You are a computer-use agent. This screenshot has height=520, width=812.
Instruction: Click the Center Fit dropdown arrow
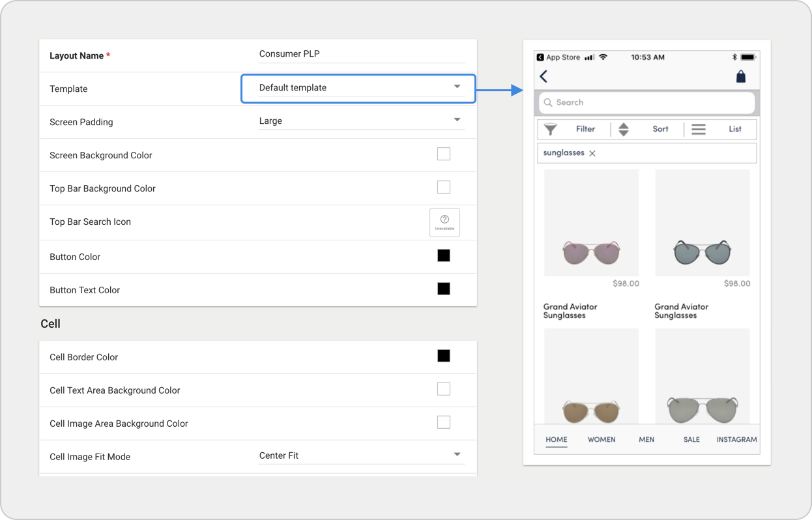click(457, 455)
